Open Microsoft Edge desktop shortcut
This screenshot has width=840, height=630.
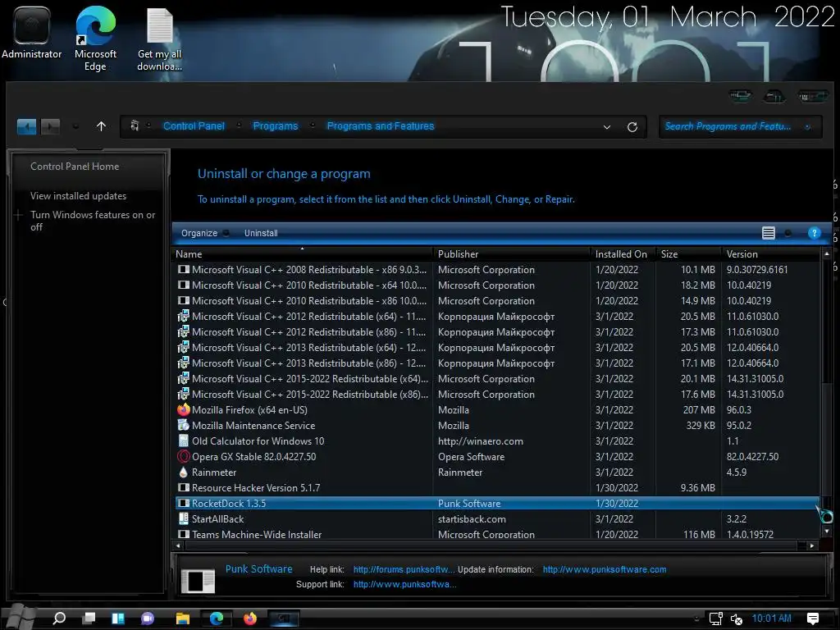[95, 39]
